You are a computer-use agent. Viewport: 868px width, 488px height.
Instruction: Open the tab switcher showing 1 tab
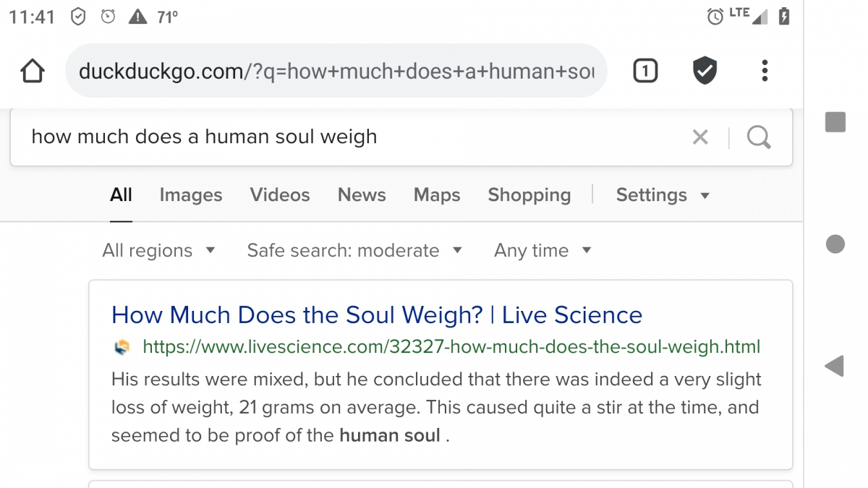click(645, 71)
